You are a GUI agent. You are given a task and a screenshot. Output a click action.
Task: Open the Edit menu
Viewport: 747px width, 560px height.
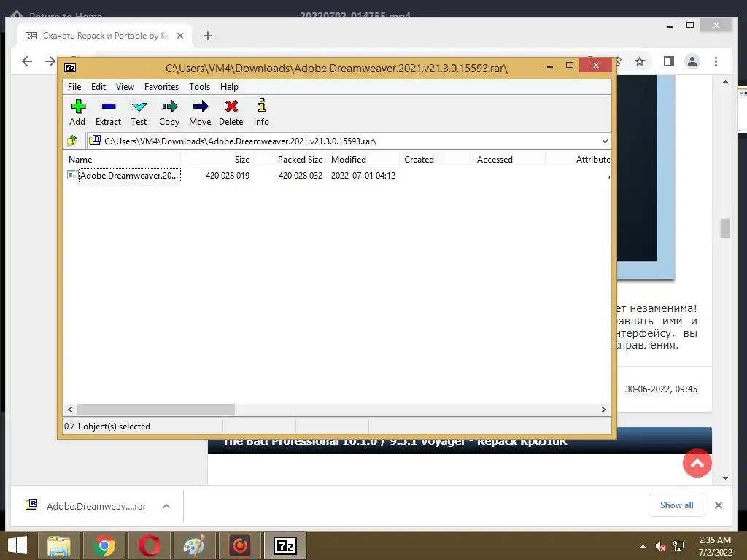tap(98, 87)
